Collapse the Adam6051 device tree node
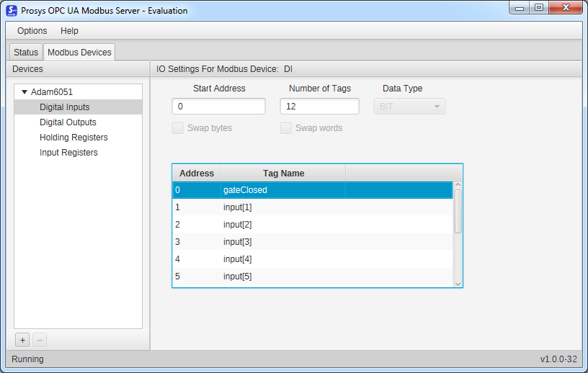 point(24,92)
